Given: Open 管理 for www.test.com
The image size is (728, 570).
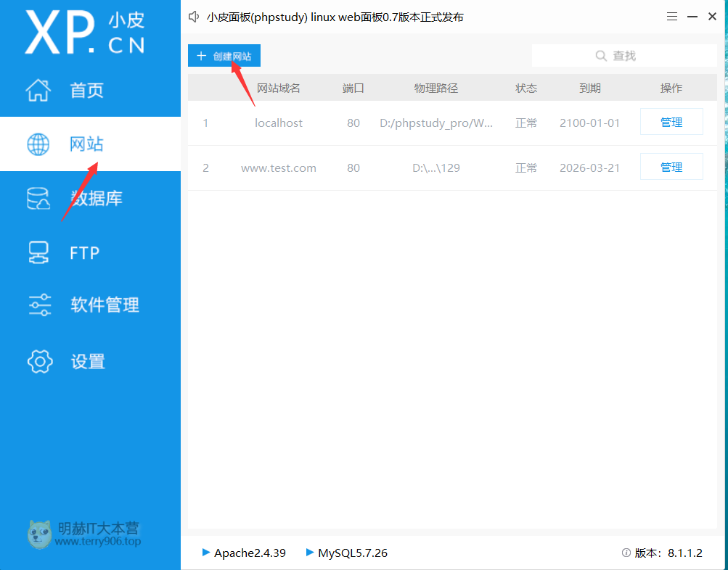Looking at the screenshot, I should (x=671, y=167).
